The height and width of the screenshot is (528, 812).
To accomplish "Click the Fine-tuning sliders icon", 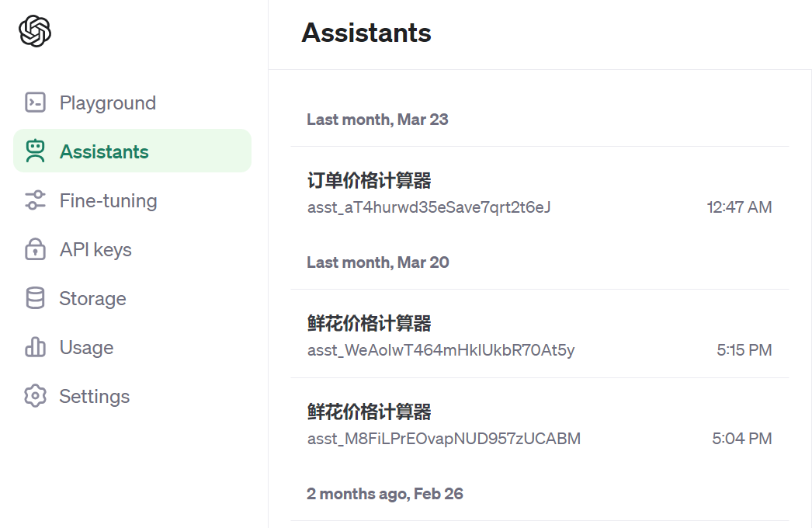I will click(x=35, y=200).
